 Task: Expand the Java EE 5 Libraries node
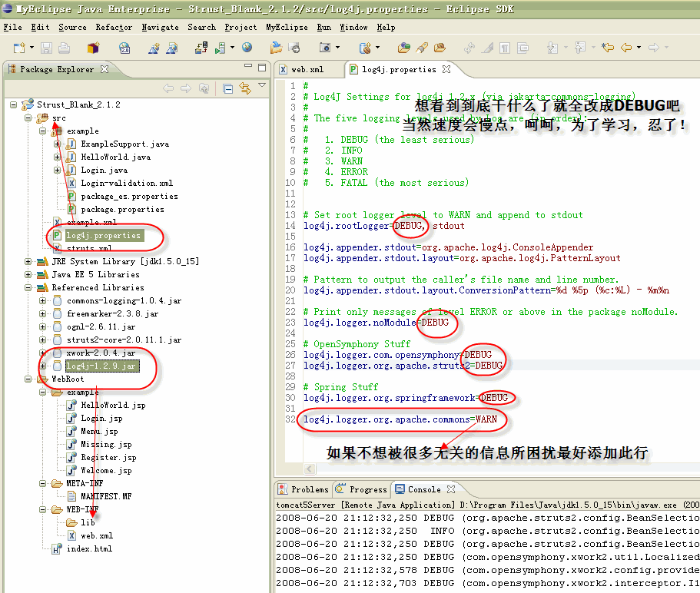tap(28, 274)
